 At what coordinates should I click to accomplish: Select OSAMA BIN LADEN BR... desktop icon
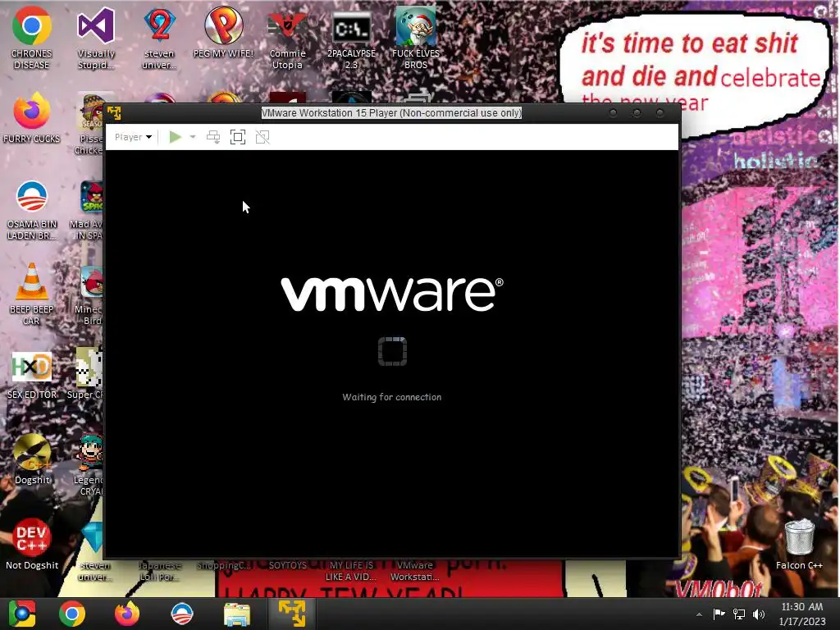point(32,210)
